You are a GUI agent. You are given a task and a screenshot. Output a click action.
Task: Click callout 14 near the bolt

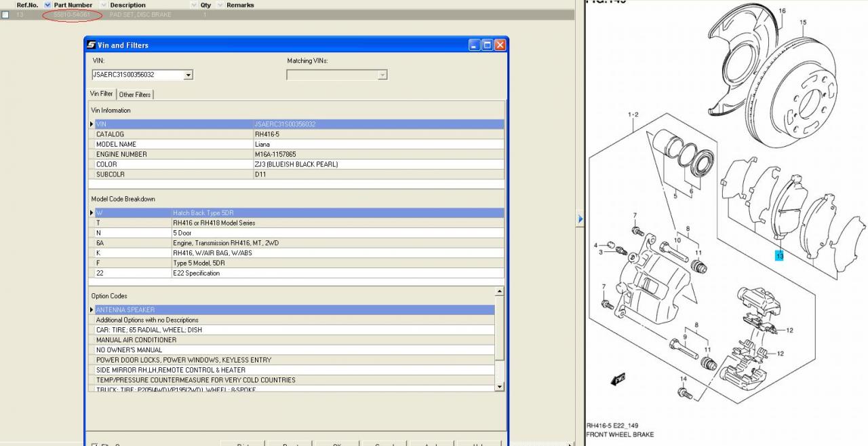click(684, 379)
